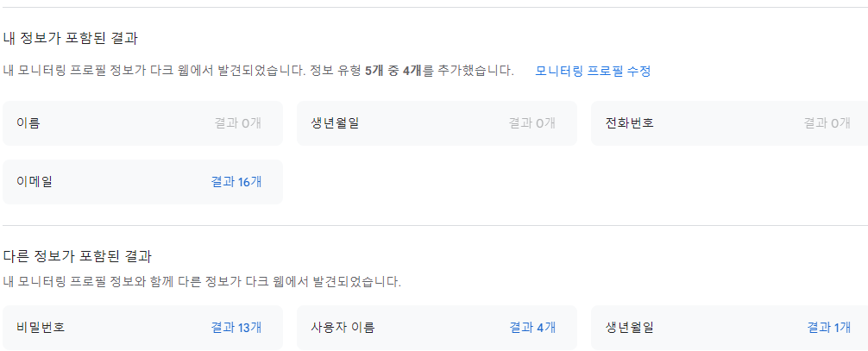Click the 모니터링 프로필 수정 link
This screenshot has width=868, height=351.
tap(593, 71)
